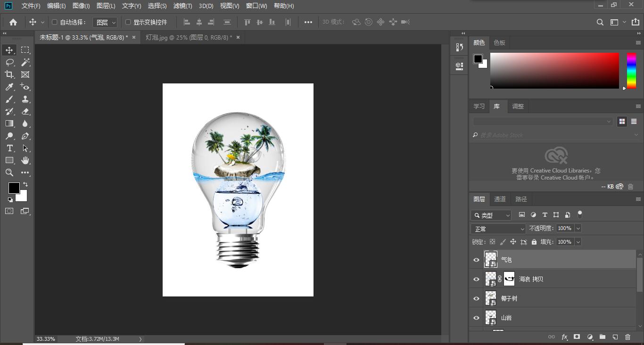Pick the Eyedropper tool

coord(9,87)
